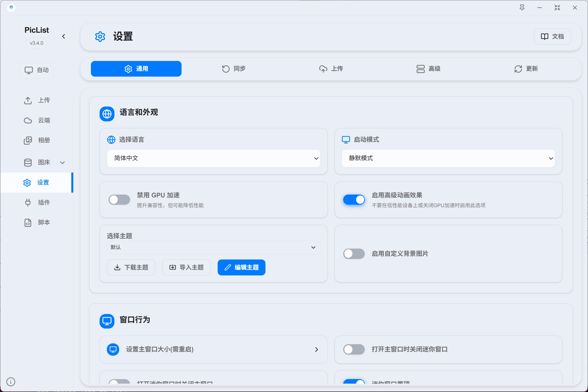Switch to the 更新 update tab
This screenshot has width=588, height=392.
[526, 69]
